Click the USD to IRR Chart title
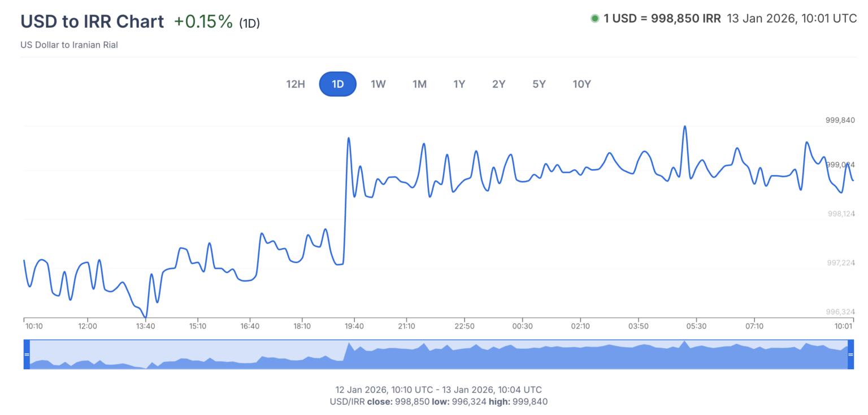Viewport: 868px width, 415px height. (x=92, y=21)
